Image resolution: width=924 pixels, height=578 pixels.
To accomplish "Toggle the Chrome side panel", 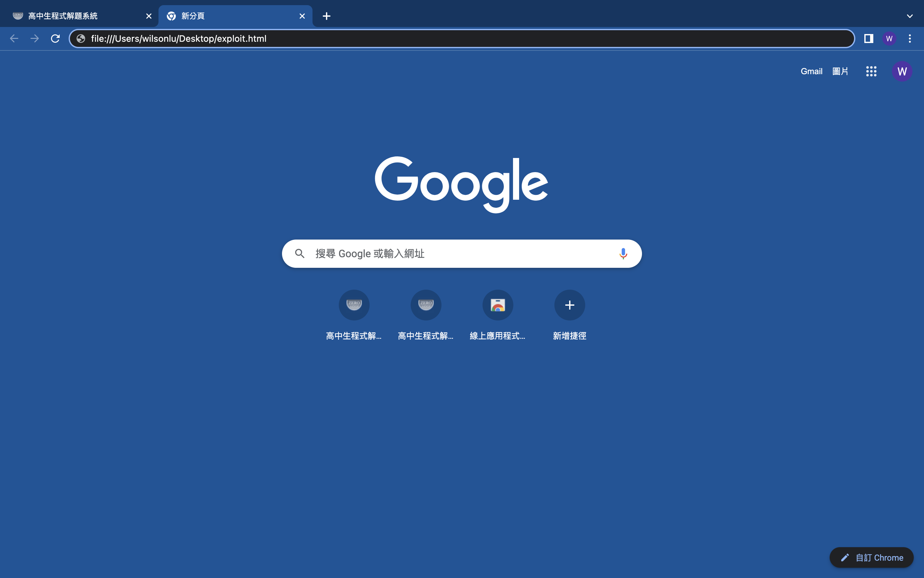I will click(x=868, y=39).
